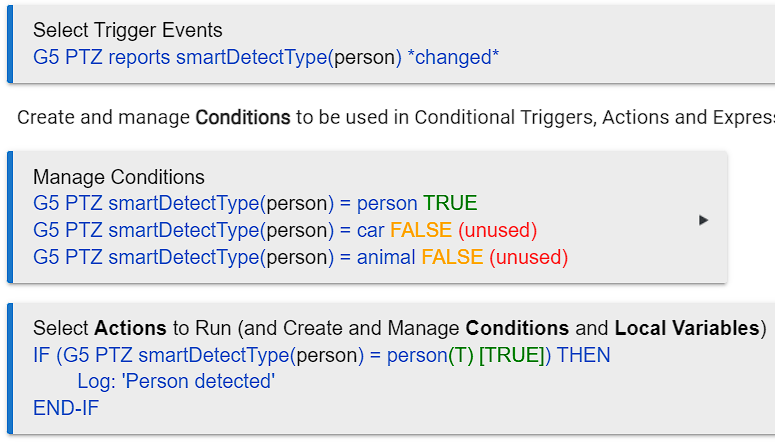Image resolution: width=775 pixels, height=444 pixels.
Task: Expand the Manage Conditions arrow
Action: (703, 219)
